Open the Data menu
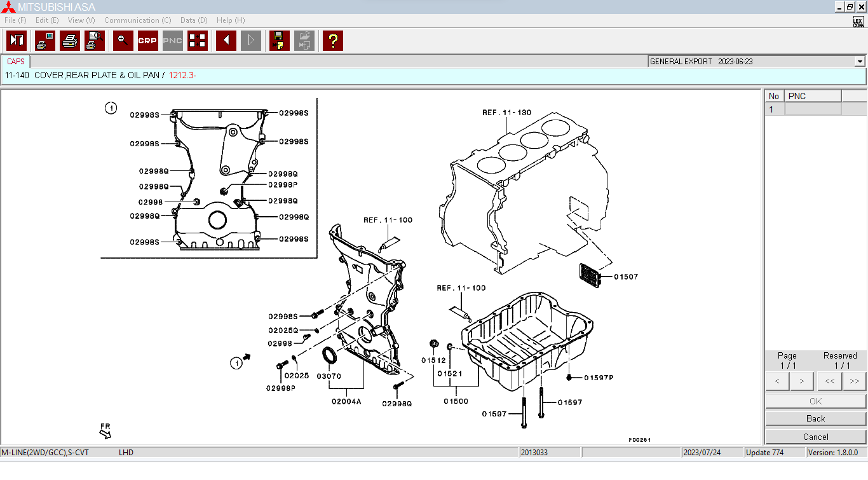 (x=193, y=20)
